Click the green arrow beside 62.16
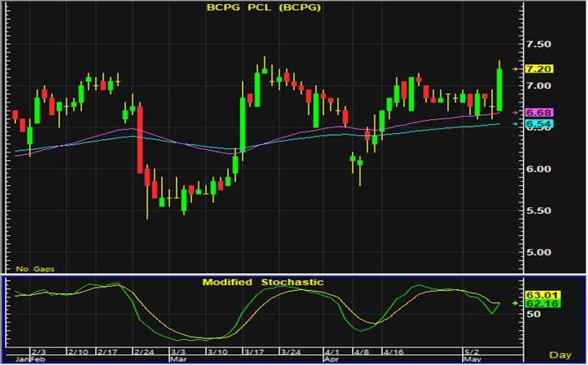Screen dimensions: 588x365 pos(515,303)
